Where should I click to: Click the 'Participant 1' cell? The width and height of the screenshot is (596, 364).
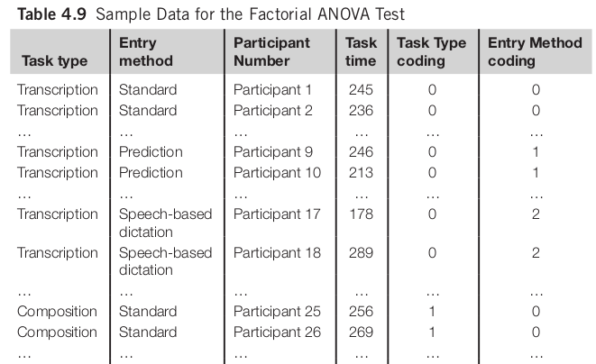(272, 90)
